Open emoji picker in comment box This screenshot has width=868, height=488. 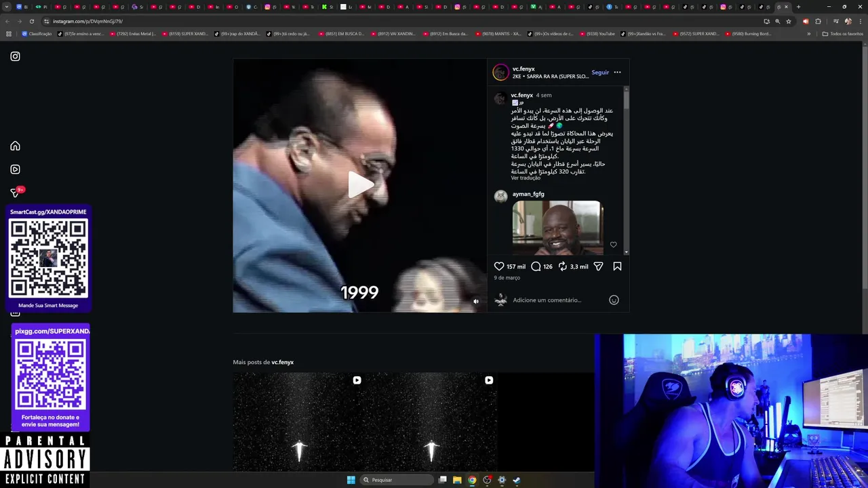(x=614, y=300)
